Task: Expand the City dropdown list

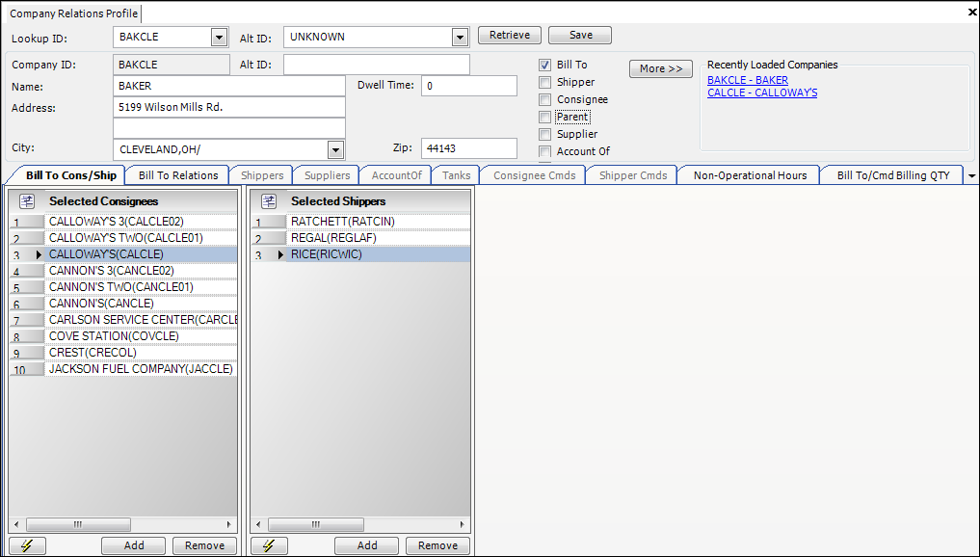Action: [x=335, y=150]
